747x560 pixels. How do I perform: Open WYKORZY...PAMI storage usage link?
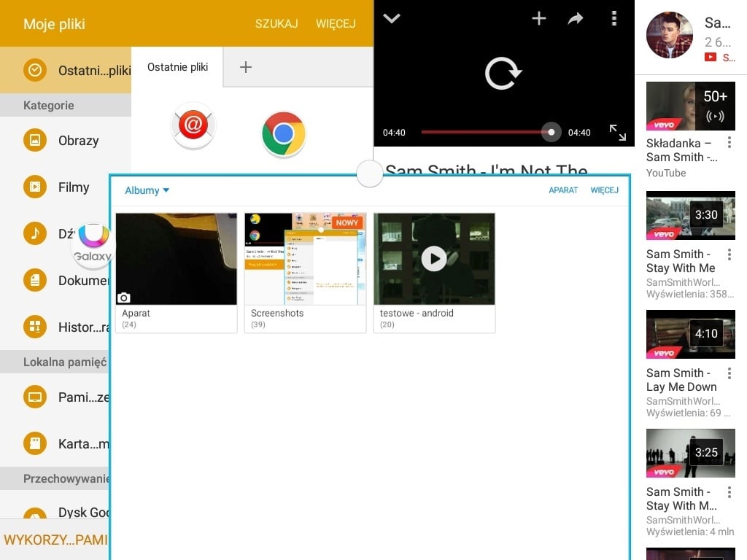tap(55, 540)
